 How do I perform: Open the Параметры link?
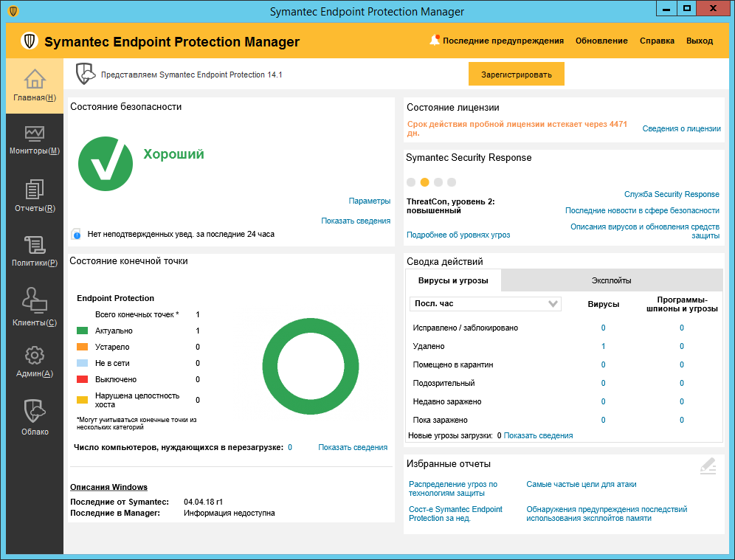point(370,201)
